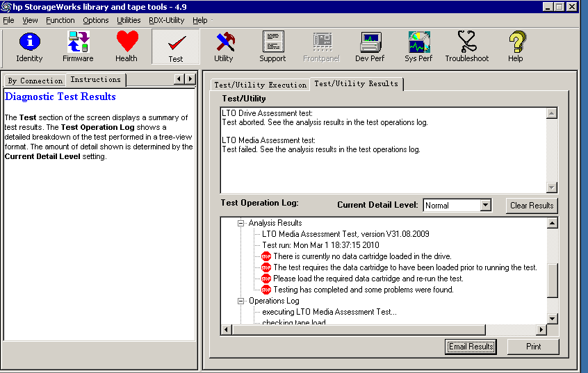Click the log horizontal scrollbar thumb

pos(359,330)
